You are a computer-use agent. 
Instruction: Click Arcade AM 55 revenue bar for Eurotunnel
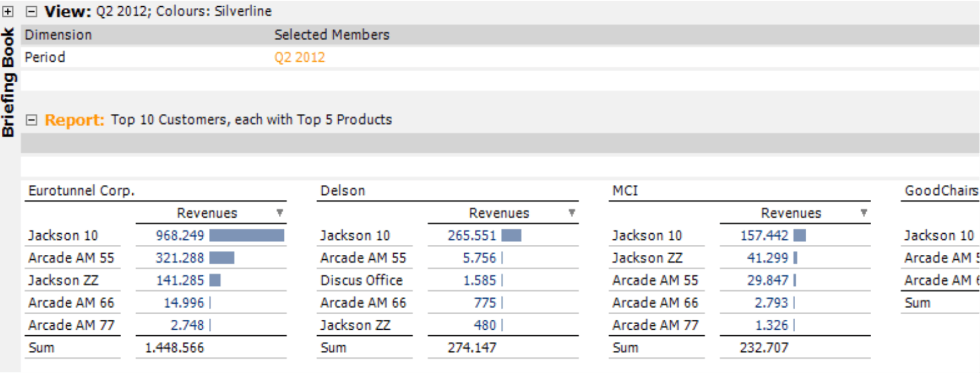click(x=222, y=258)
